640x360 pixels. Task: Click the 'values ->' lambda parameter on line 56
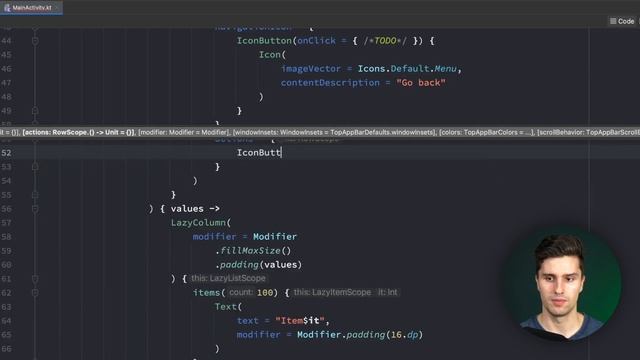[195, 209]
